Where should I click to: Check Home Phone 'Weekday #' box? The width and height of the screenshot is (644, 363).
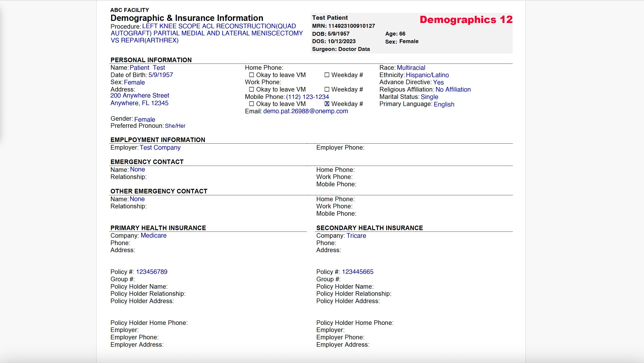tap(327, 75)
